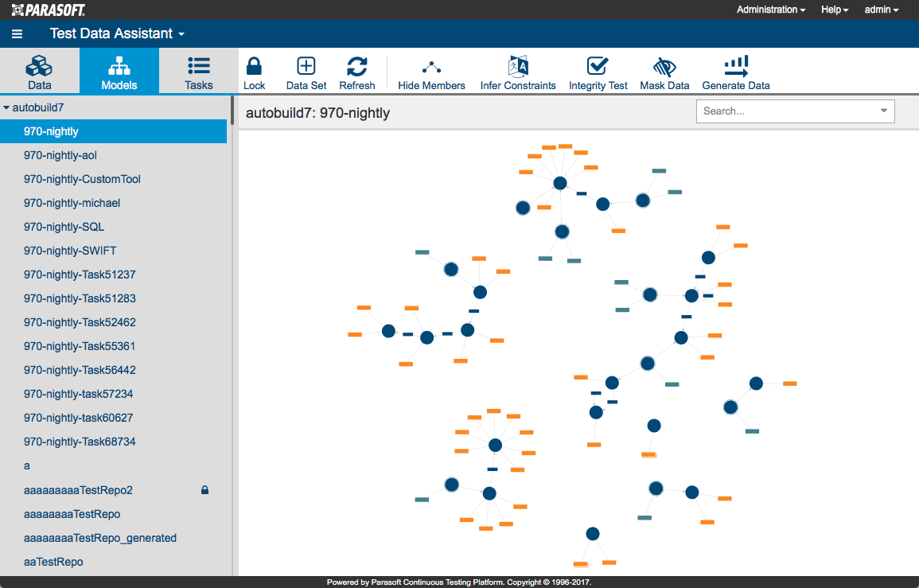919x588 pixels.
Task: Click the lock icon beside aaaaaaaaaTestRepo2
Action: click(204, 490)
